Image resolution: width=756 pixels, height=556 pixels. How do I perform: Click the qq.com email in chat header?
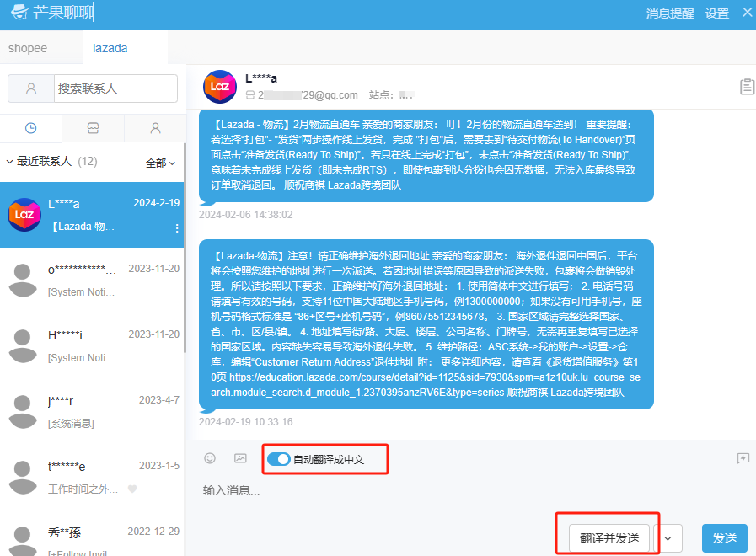tap(308, 95)
